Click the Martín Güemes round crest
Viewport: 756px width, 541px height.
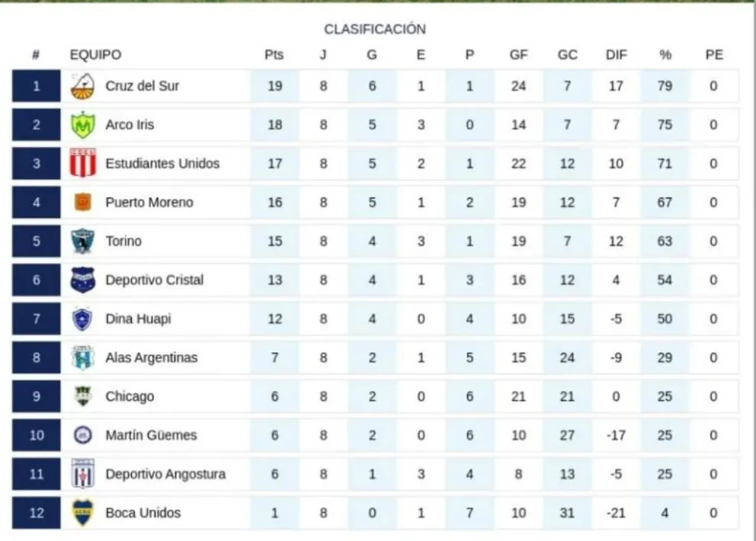[x=82, y=435]
